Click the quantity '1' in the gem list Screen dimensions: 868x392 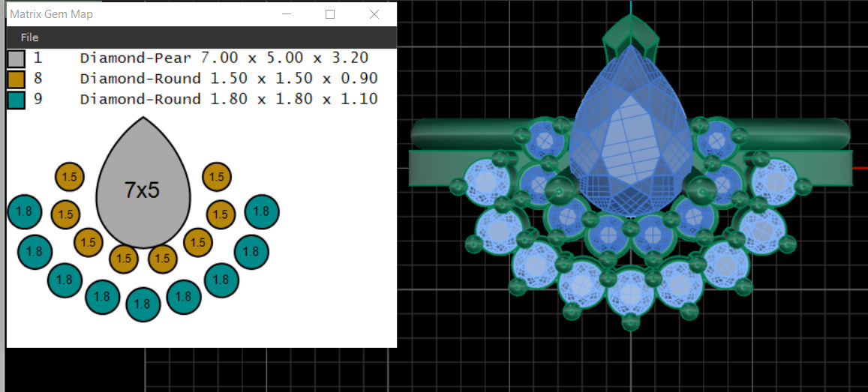(38, 58)
